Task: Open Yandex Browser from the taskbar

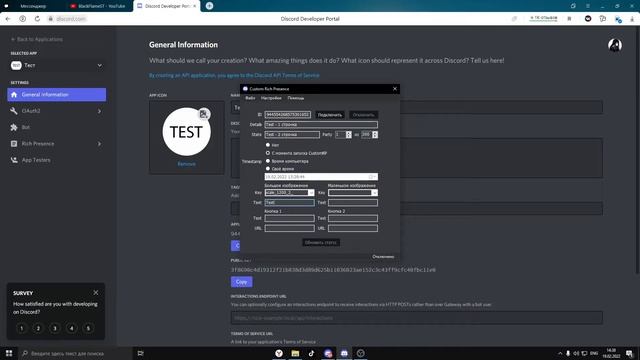Action: [279, 353]
